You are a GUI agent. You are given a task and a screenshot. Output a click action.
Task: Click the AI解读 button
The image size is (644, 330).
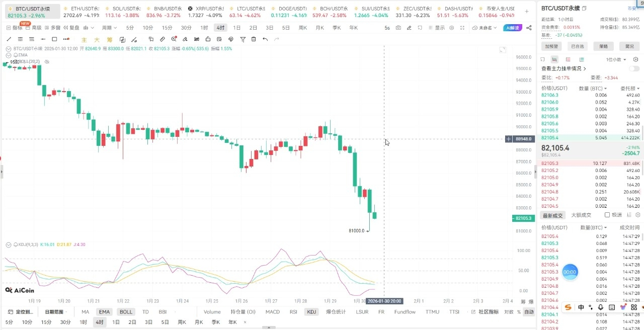coord(513,28)
